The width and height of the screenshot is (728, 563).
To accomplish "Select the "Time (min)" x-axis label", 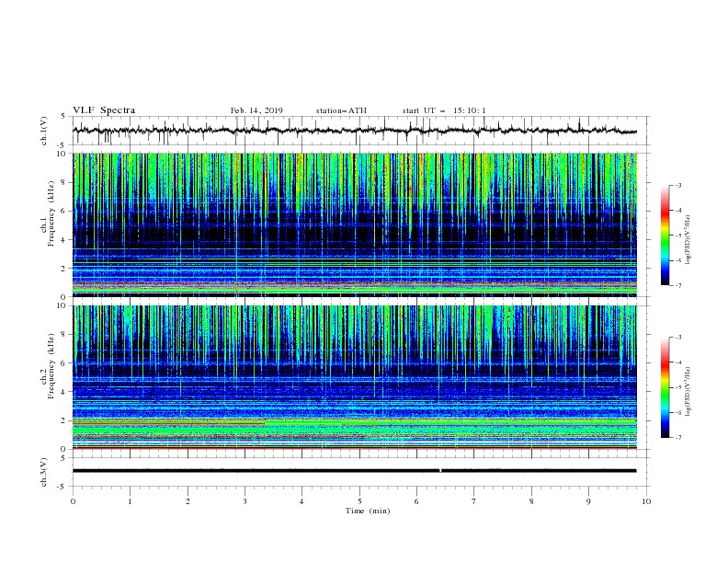I will pyautogui.click(x=368, y=511).
